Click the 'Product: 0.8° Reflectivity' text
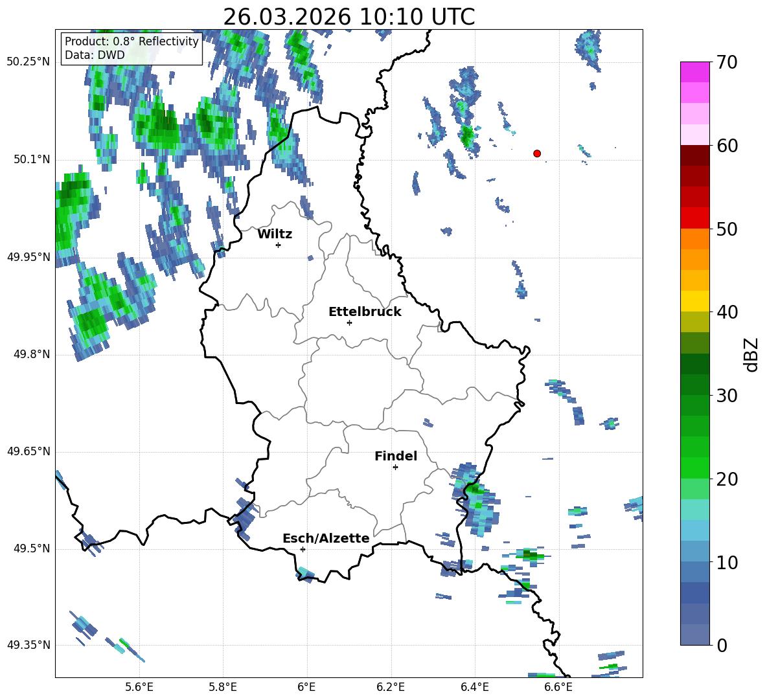This screenshot has width=767, height=700. tap(132, 41)
